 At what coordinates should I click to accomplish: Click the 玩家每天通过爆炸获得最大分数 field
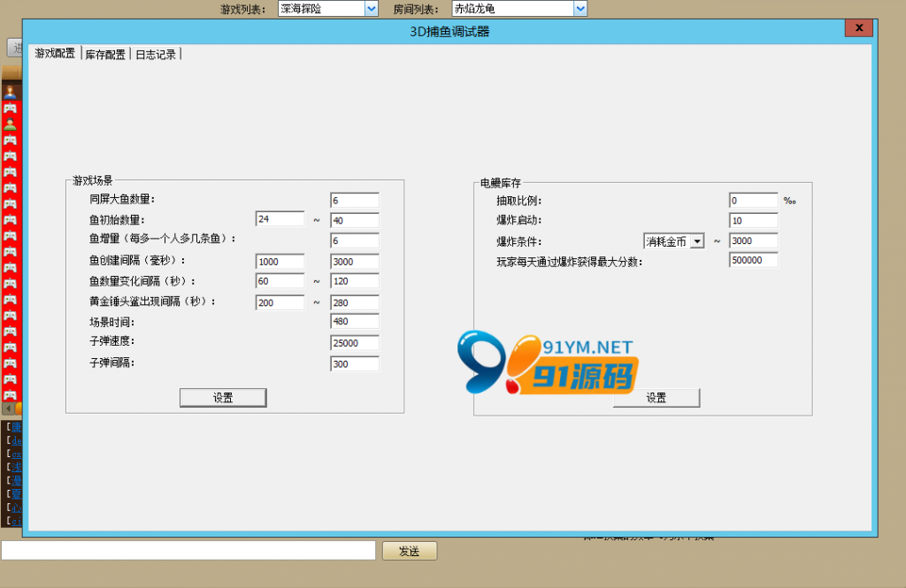click(x=754, y=261)
